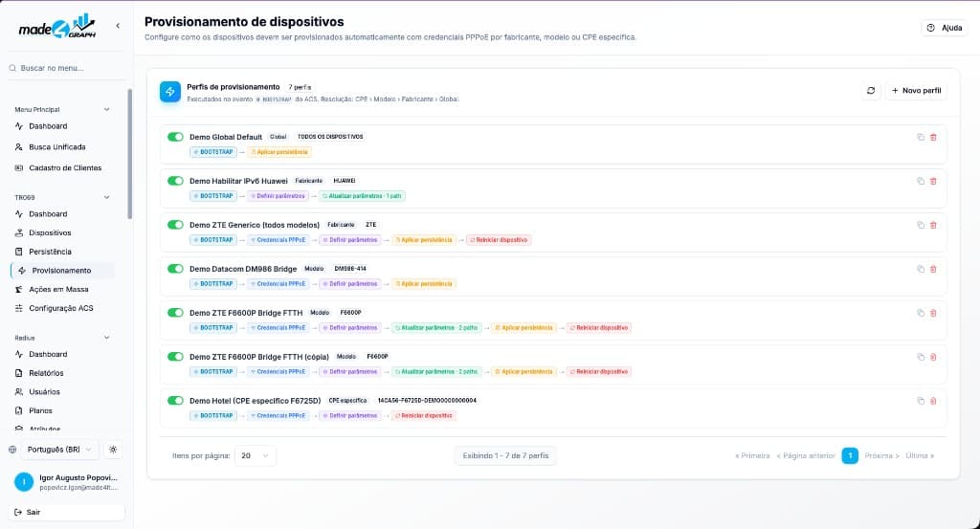This screenshot has width=980, height=529.
Task: Delete the Demo Hotel CPE profile
Action: pyautogui.click(x=933, y=401)
